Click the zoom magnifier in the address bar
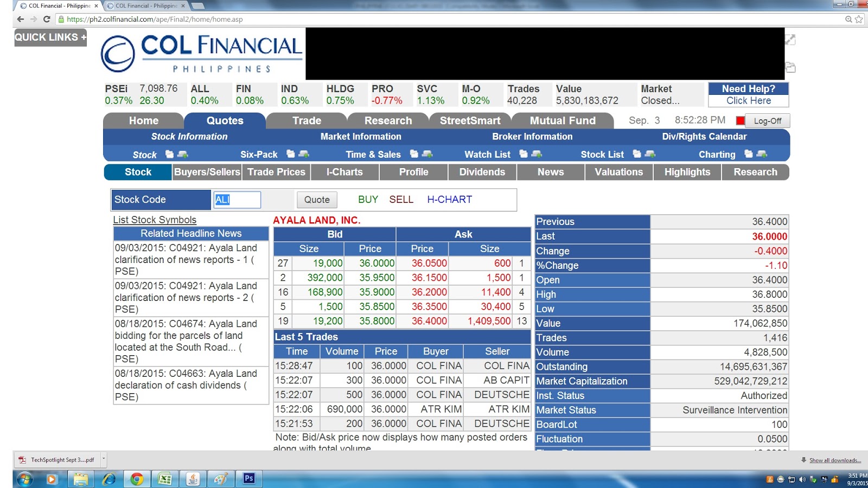This screenshot has height=488, width=868. point(848,19)
